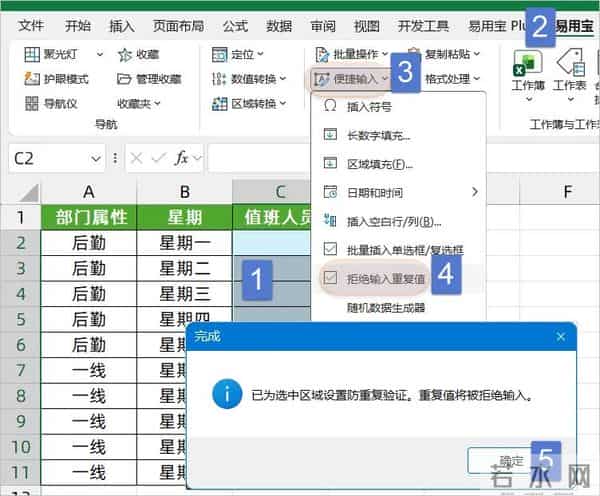
Task: Switch to the 审阅 tab
Action: coord(323,26)
